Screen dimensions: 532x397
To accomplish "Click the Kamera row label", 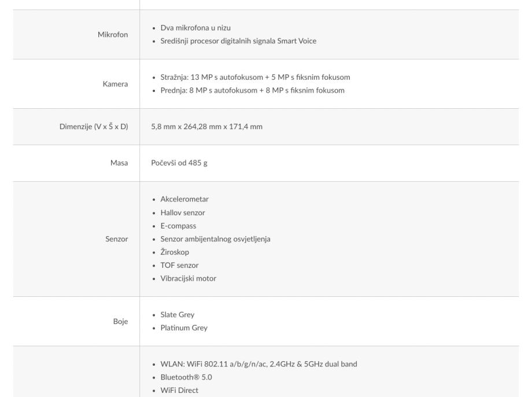I will tap(116, 84).
